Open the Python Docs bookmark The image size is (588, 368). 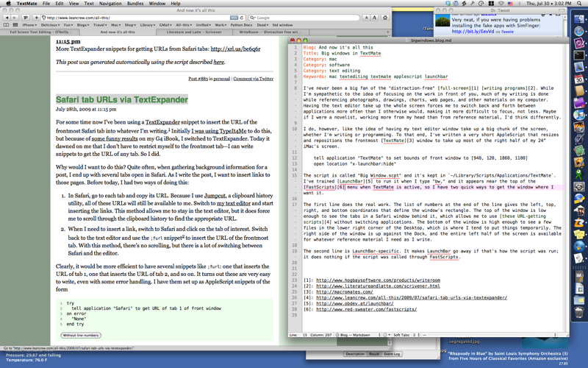(x=241, y=25)
